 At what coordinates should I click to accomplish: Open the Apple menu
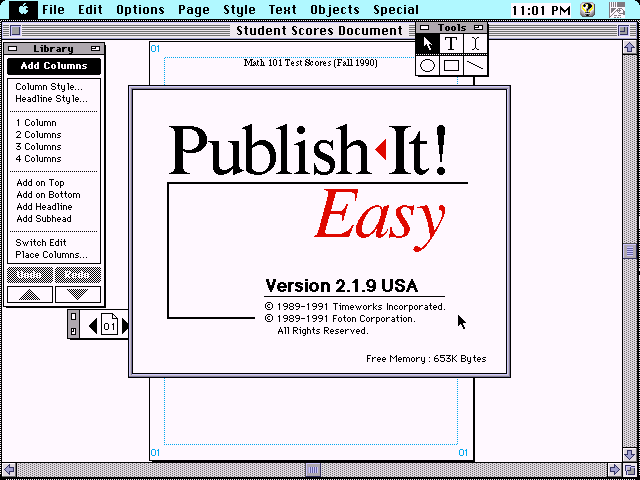tap(23, 9)
